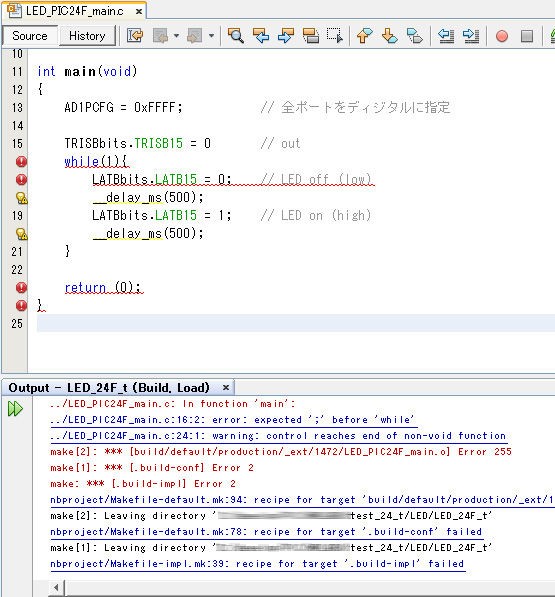
Task: Click the 'return (0);' statement
Action: click(x=104, y=287)
